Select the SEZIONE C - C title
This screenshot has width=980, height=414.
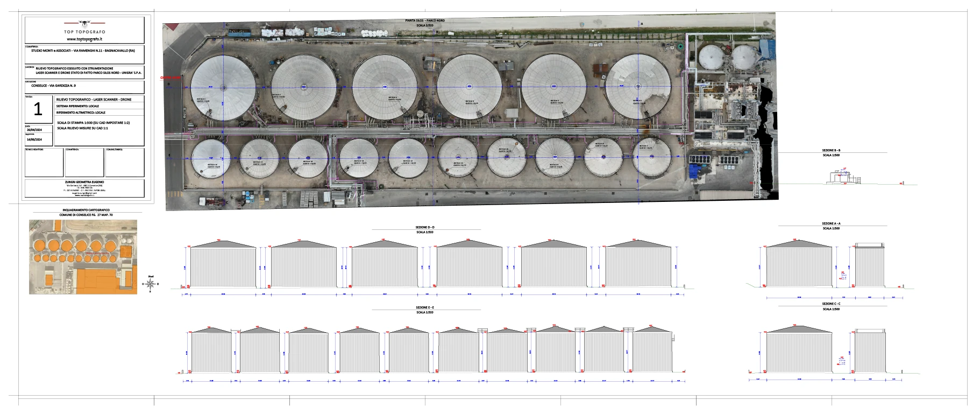point(831,304)
